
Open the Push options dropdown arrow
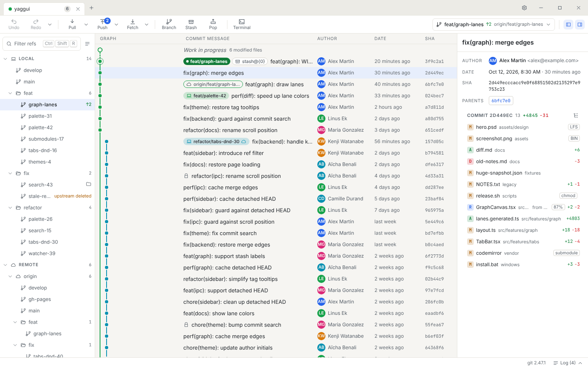pyautogui.click(x=116, y=25)
